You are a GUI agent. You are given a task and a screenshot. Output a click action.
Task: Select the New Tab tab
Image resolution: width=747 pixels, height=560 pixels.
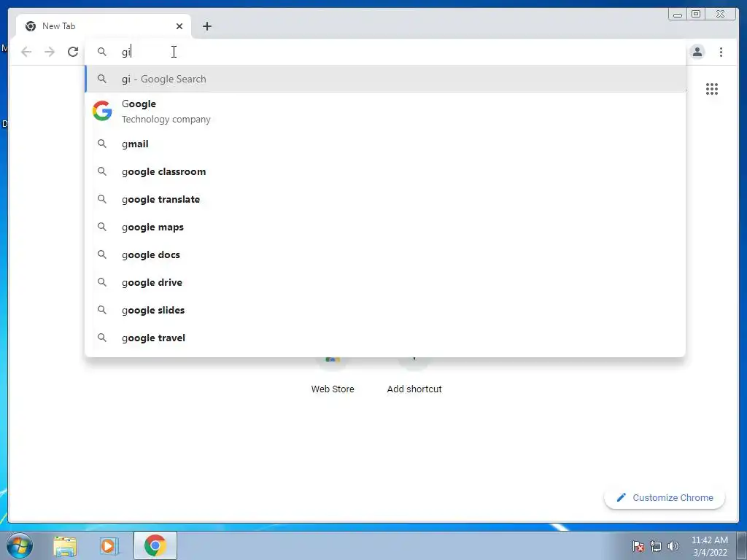click(104, 26)
